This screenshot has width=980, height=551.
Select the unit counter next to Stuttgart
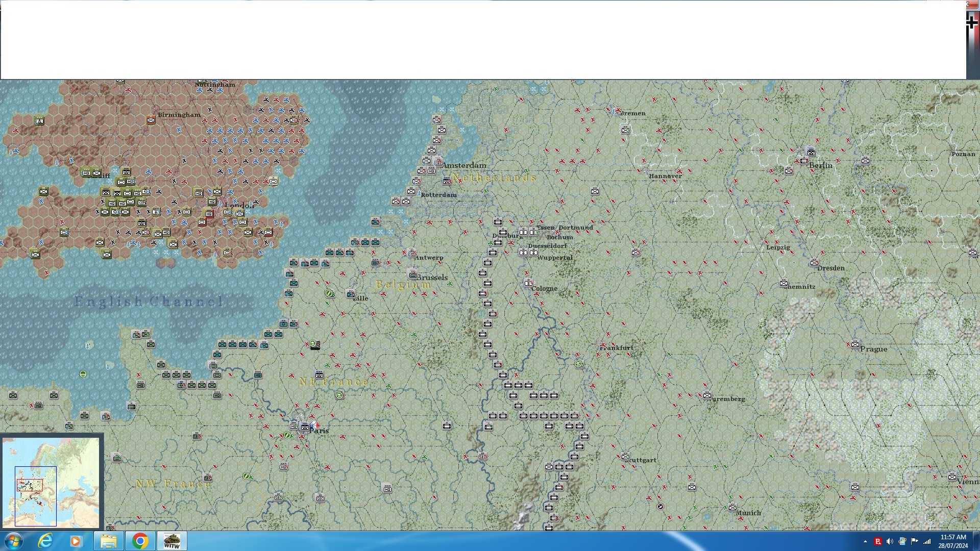pos(625,457)
